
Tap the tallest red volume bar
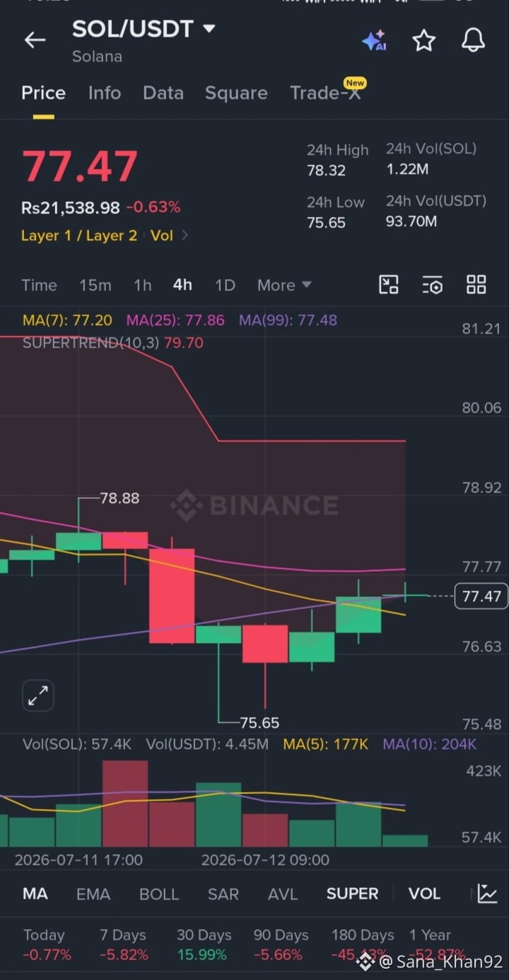pyautogui.click(x=125, y=803)
